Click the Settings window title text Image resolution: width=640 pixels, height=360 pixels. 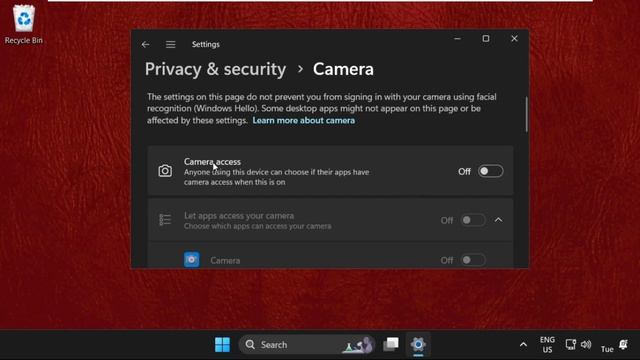(x=206, y=44)
